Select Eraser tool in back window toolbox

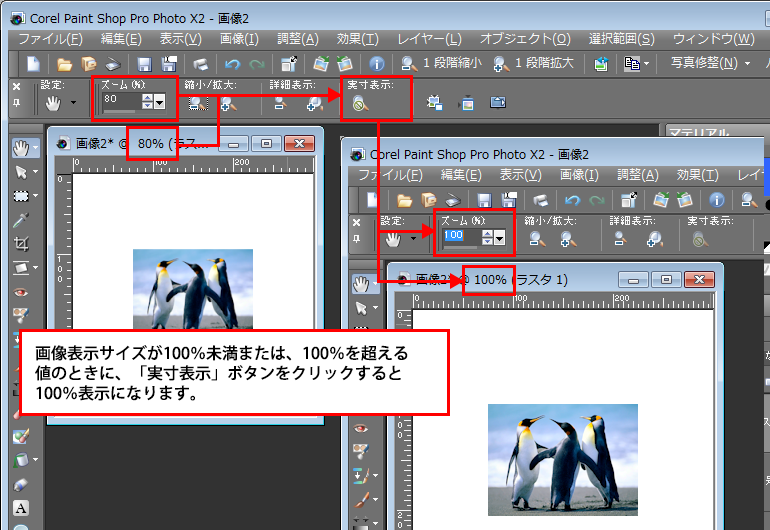pyautogui.click(x=21, y=485)
